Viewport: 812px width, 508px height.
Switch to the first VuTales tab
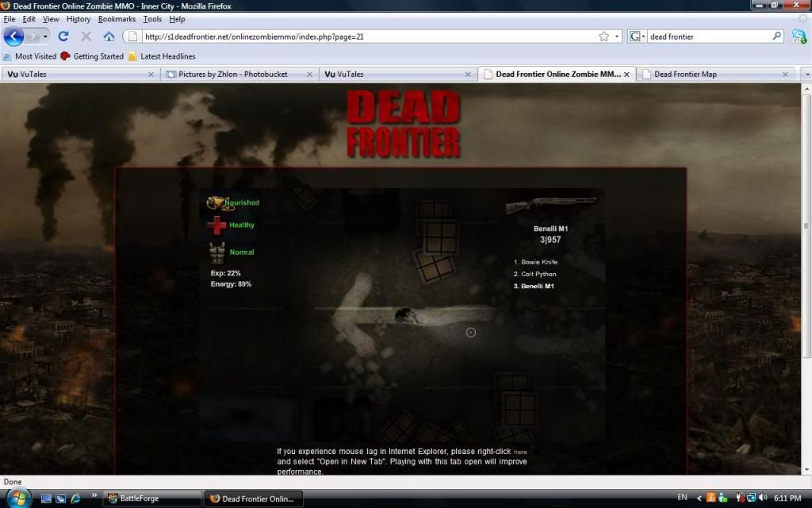click(80, 74)
